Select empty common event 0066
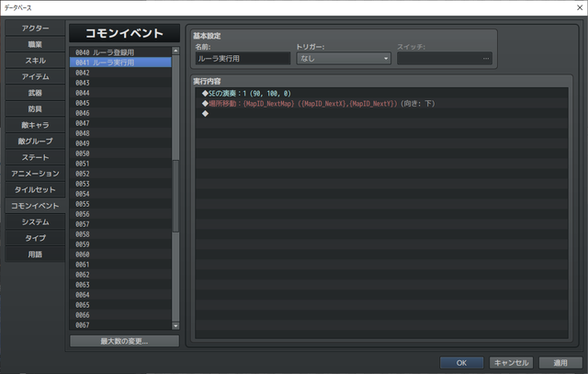The width and height of the screenshot is (588, 374). 120,315
